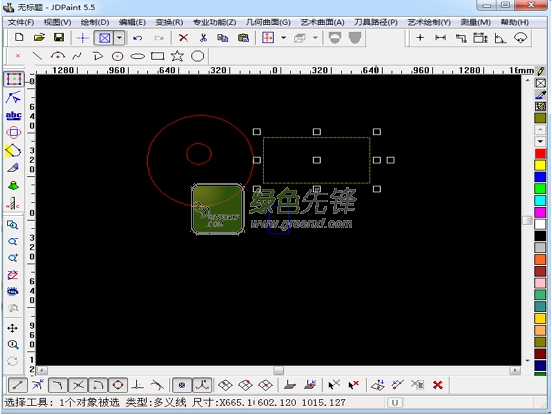Open dropdown next to the grayed 3D box icon
Screen dimensions: 552x415
[x=315, y=38]
